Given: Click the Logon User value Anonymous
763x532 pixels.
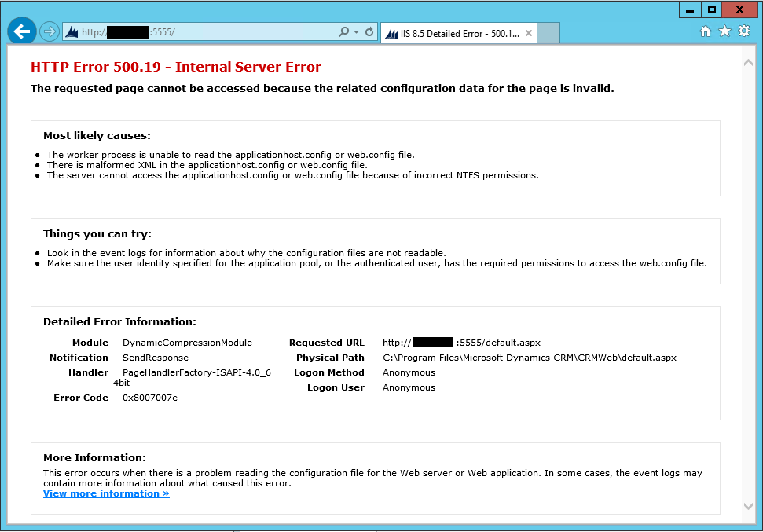Looking at the screenshot, I should pos(409,388).
